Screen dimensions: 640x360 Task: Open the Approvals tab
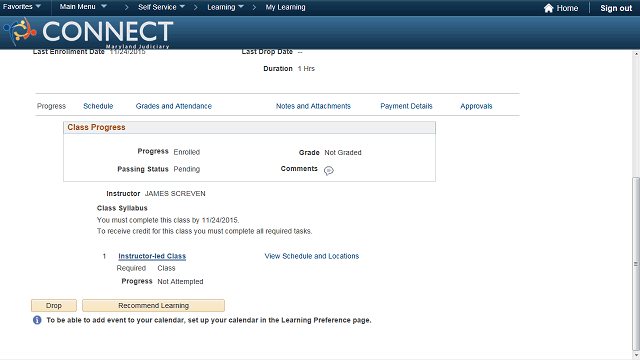click(x=476, y=106)
